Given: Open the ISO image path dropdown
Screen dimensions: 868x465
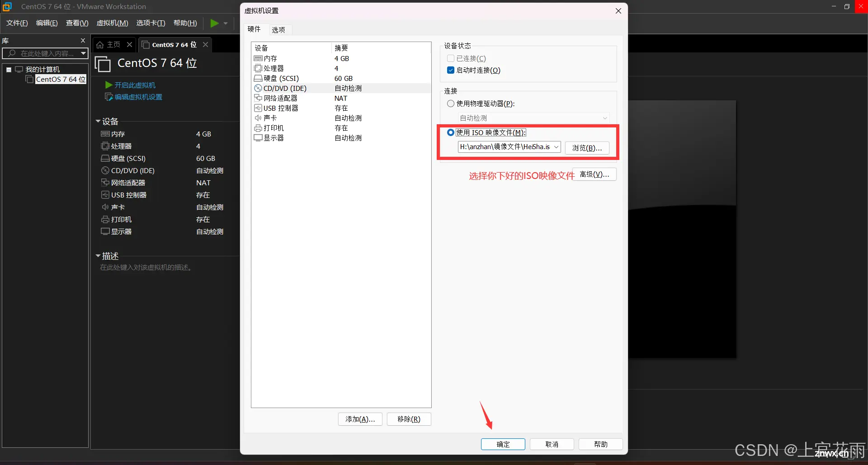Looking at the screenshot, I should pos(556,147).
